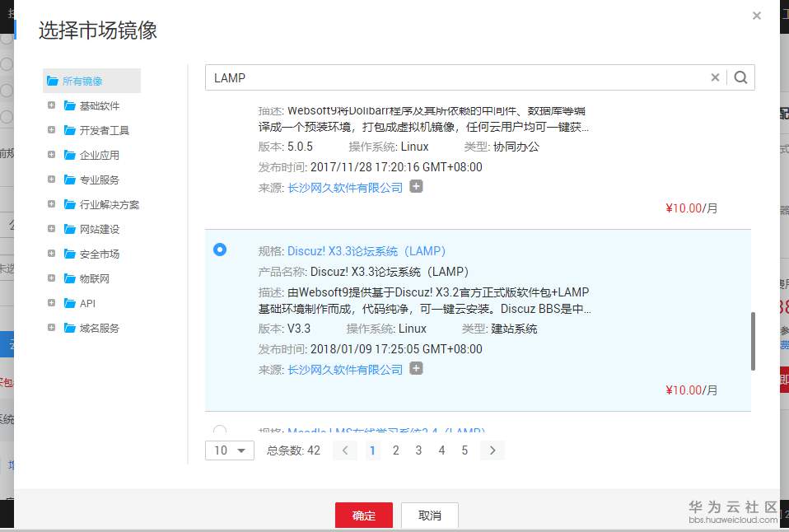Viewport: 789px width, 532px height.
Task: Click the 企业应用 folder icon
Action: 69,155
